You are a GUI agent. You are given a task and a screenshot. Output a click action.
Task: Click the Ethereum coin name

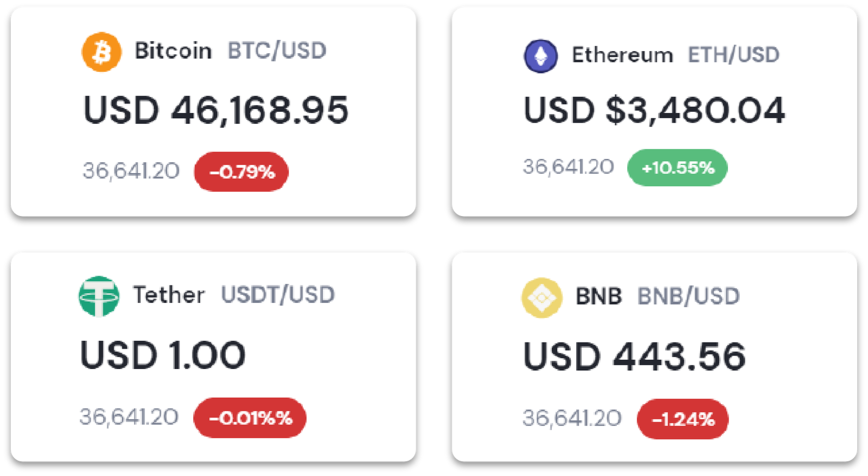(622, 55)
